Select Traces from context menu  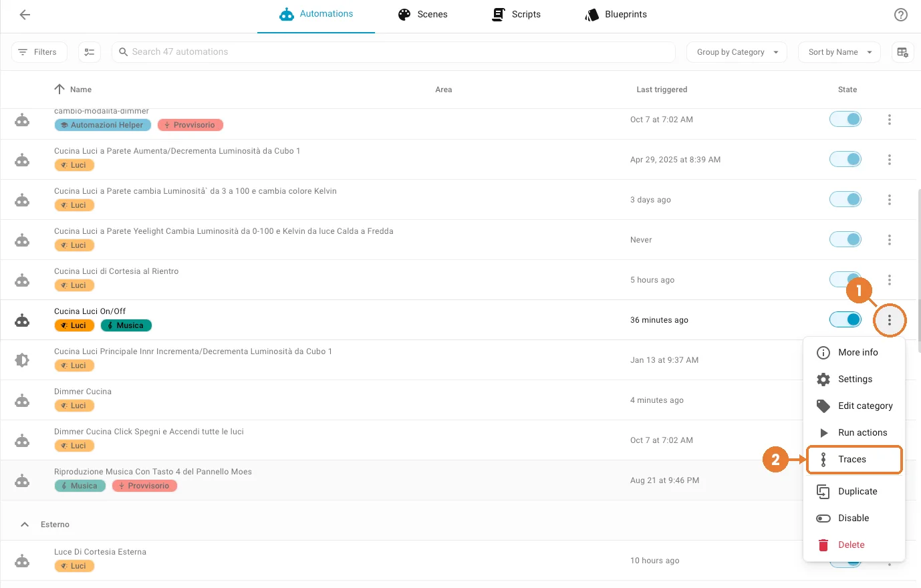click(x=854, y=459)
